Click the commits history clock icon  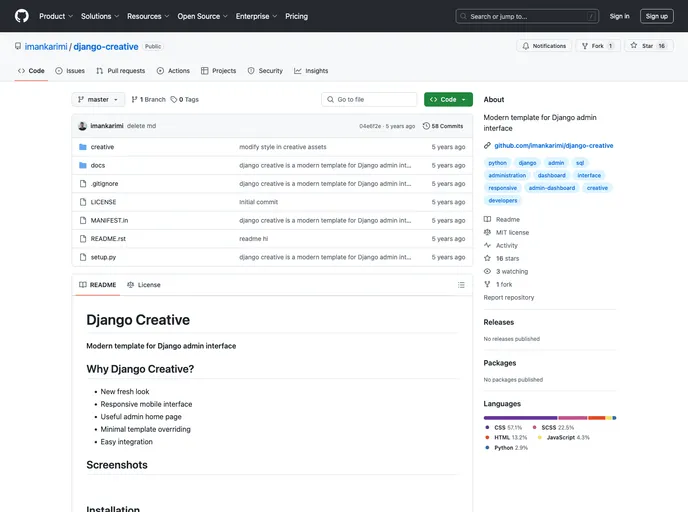426,126
